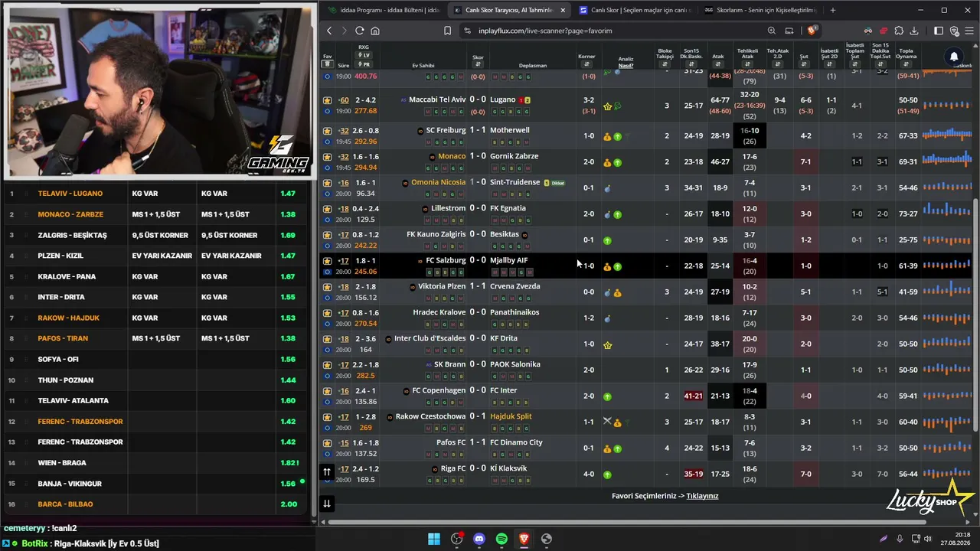The width and height of the screenshot is (980, 551).
Task: Open a new browser tab
Action: click(x=833, y=10)
